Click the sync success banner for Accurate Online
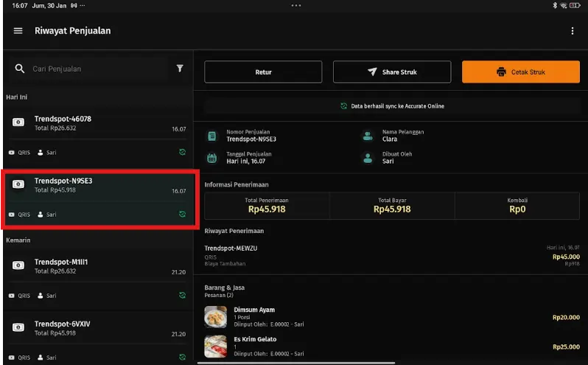 (391, 106)
